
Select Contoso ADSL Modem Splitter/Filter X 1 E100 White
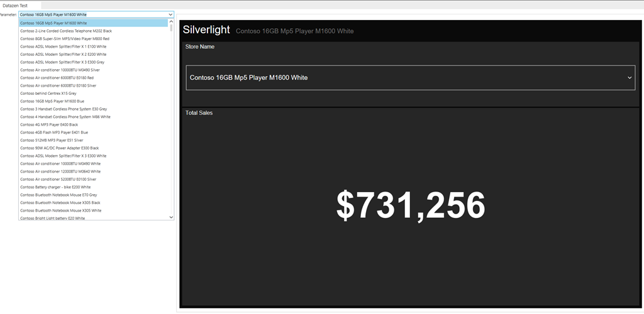coord(63,46)
